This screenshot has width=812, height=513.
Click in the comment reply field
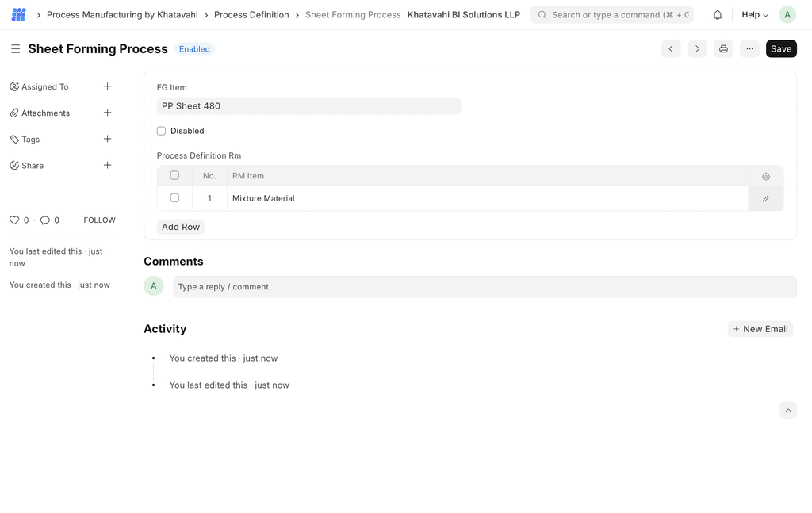[x=484, y=287]
